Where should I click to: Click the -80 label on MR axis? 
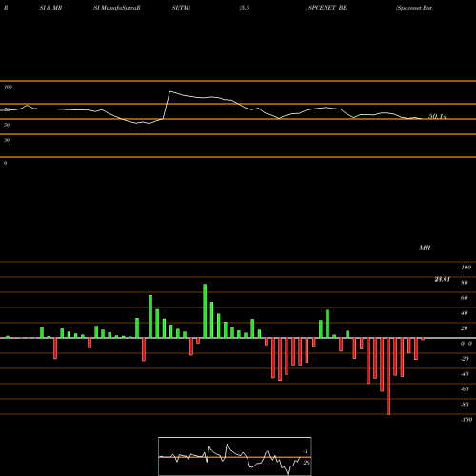(x=465, y=405)
